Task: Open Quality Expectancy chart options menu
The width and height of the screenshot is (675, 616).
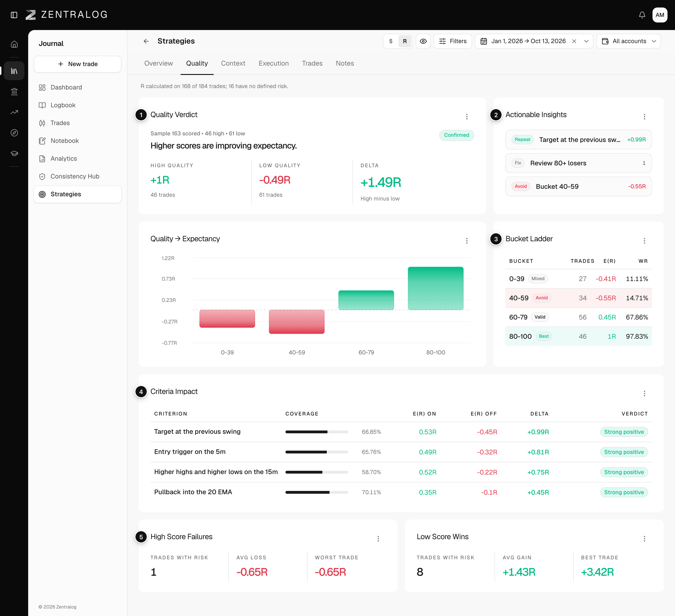Action: click(467, 241)
